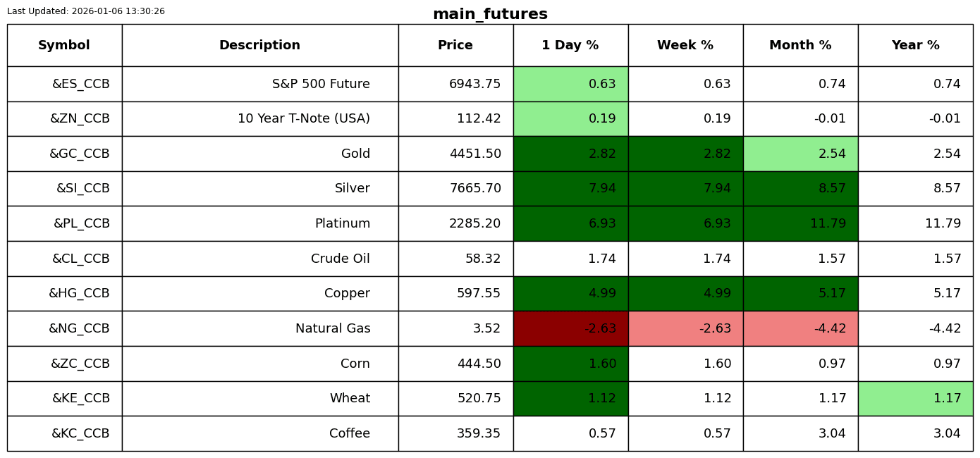The image size is (980, 458).
Task: Select the light green S&P 500 1 Day cell
Action: 570,84
